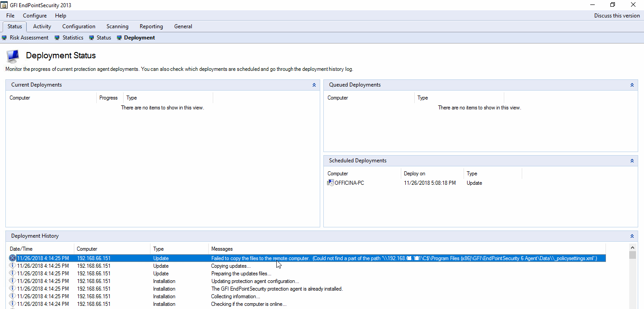Click the Messages column header

click(x=222, y=249)
